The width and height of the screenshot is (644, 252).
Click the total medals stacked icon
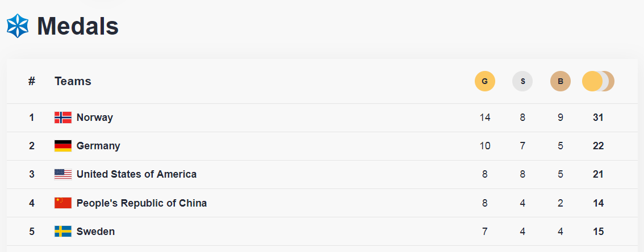[x=598, y=81]
